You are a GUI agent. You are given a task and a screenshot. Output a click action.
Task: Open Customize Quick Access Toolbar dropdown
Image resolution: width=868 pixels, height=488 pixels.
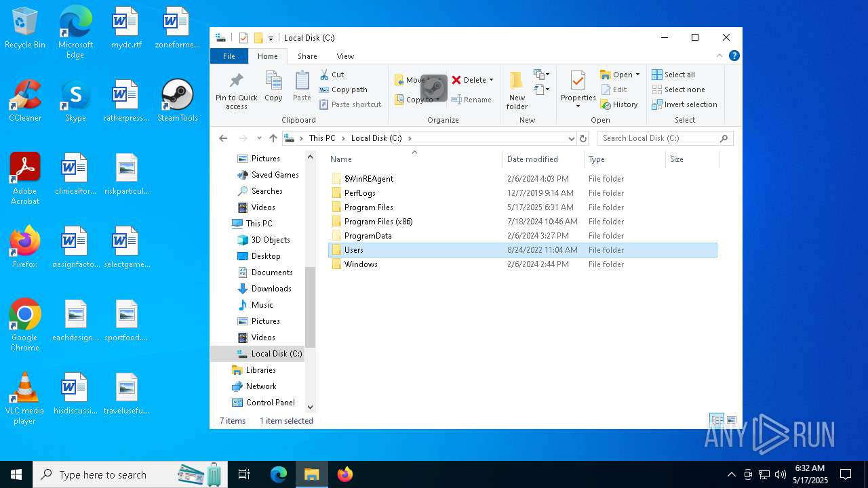point(271,38)
